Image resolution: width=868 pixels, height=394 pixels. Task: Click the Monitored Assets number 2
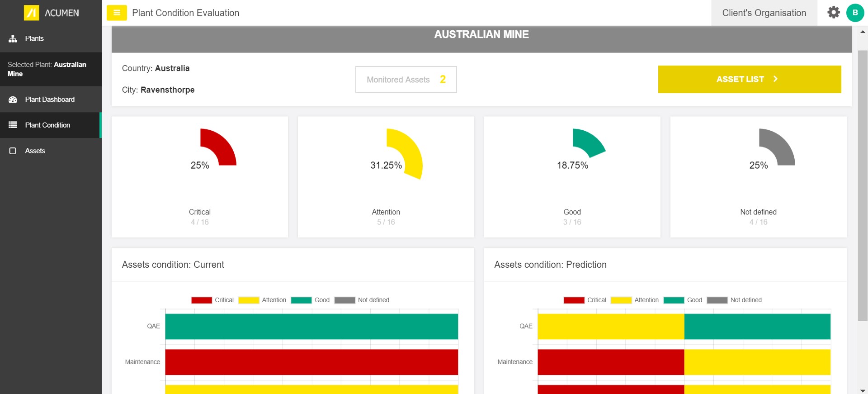pyautogui.click(x=443, y=80)
